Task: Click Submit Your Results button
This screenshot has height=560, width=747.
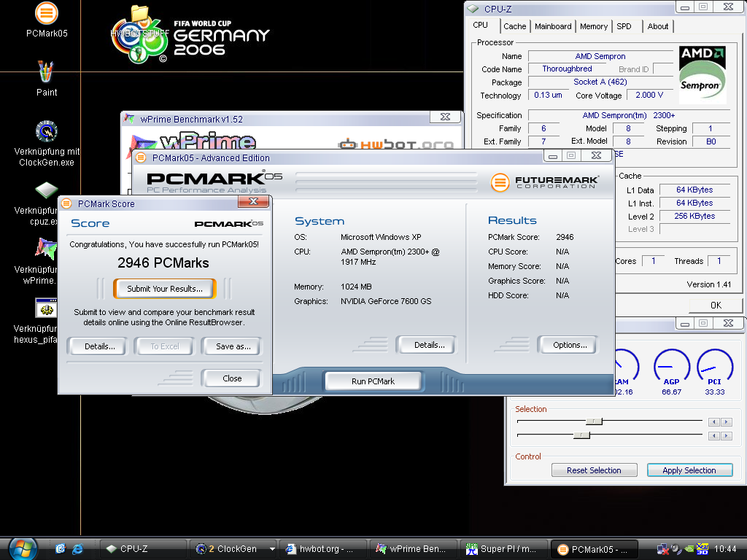Action: point(164,289)
